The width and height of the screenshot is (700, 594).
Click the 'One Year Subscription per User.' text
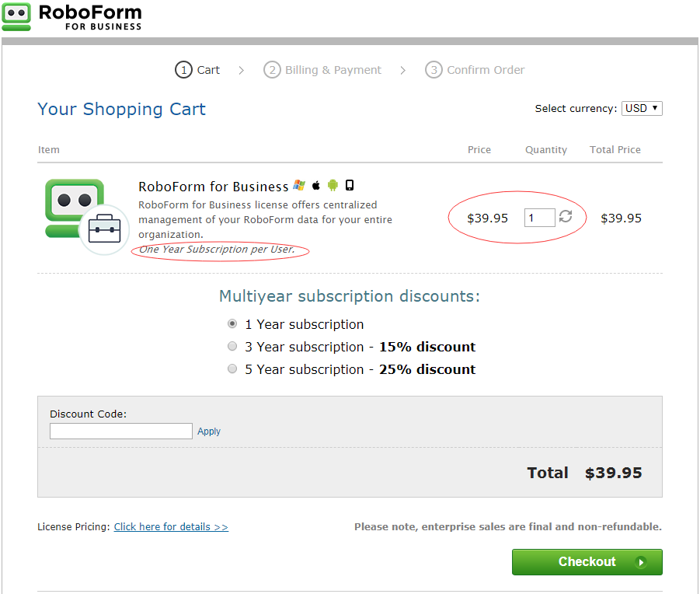[x=217, y=250]
